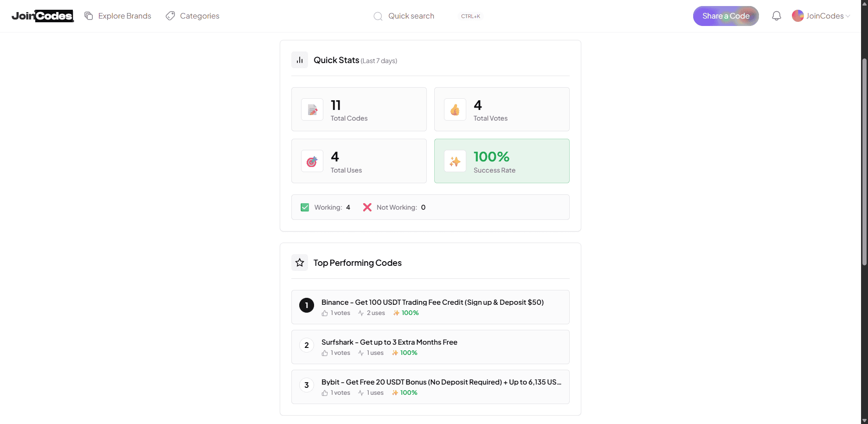Click the Success Rate sparkle icon
Image resolution: width=868 pixels, height=424 pixels.
(455, 161)
